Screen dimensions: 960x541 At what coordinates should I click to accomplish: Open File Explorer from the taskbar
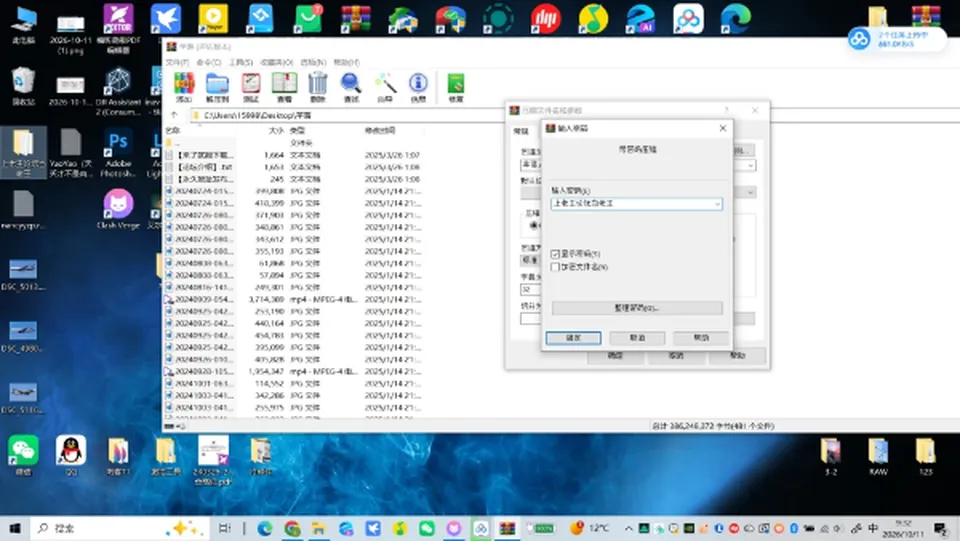(x=318, y=528)
